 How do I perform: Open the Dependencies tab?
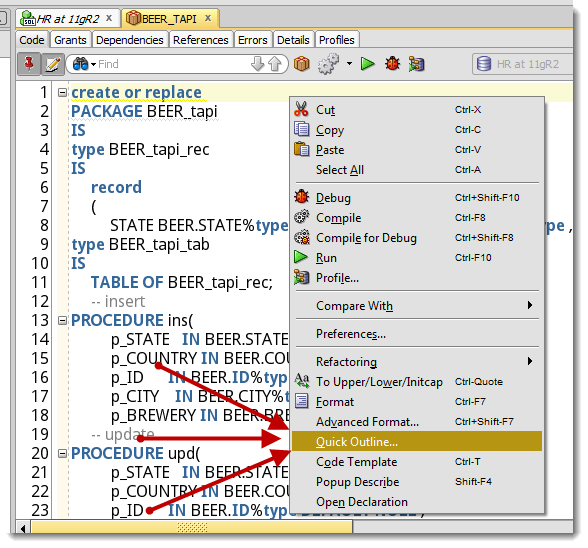click(x=130, y=40)
